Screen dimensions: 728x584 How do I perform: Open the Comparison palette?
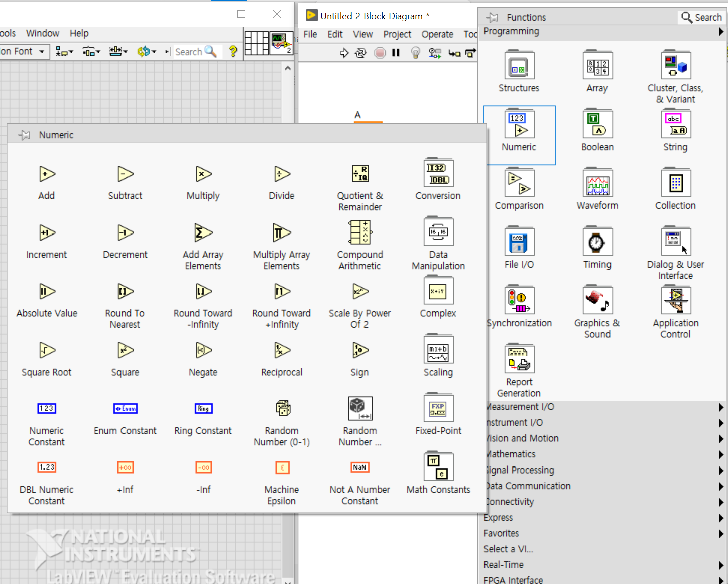[519, 183]
